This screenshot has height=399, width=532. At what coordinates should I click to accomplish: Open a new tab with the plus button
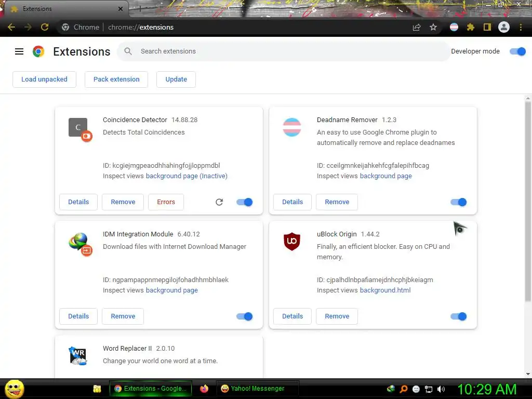(x=140, y=9)
